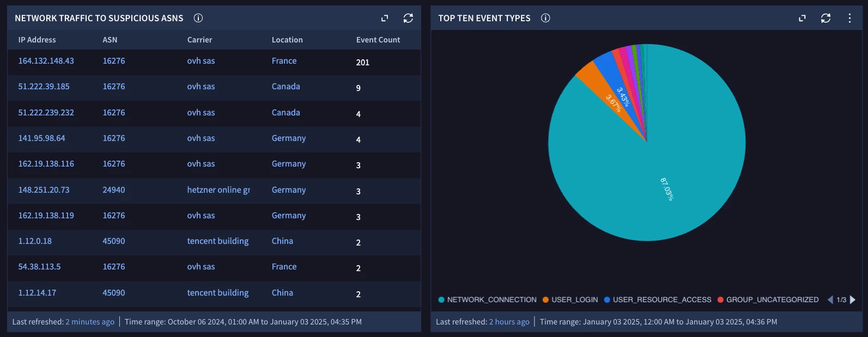868x337 pixels.
Task: Click time range text starting January 03 2025, 12:00 AM
Action: (x=659, y=322)
